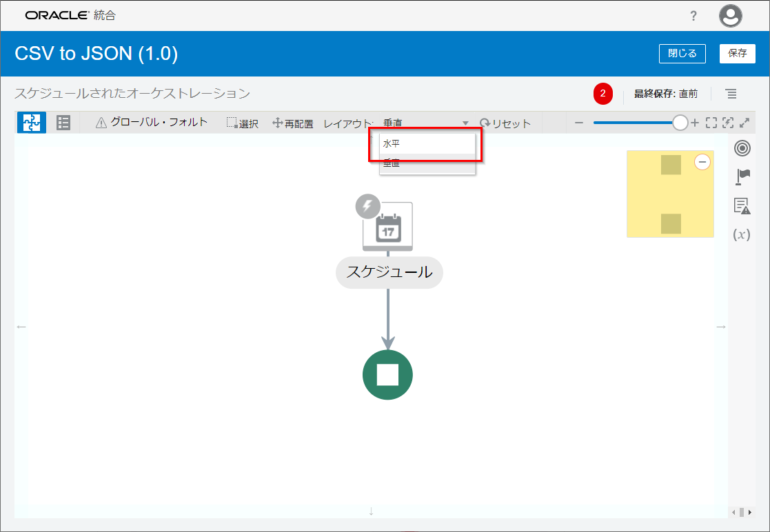The width and height of the screenshot is (770, 532).
Task: Open Global Fault handler
Action: click(x=152, y=123)
